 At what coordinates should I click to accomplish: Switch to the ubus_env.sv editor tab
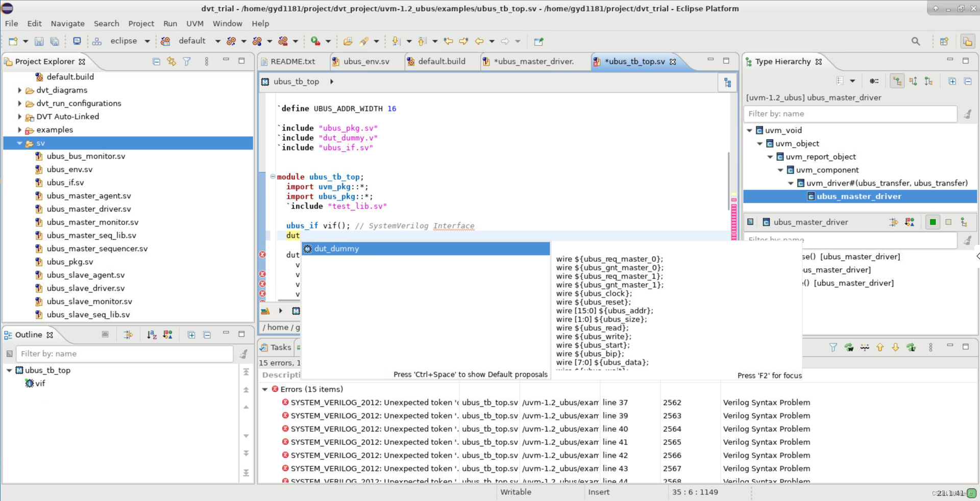pos(366,61)
